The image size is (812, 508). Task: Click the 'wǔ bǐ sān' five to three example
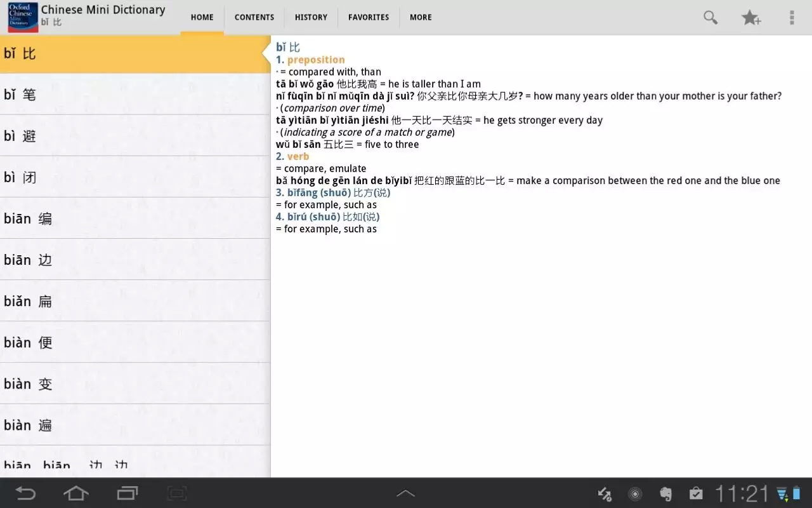click(348, 144)
